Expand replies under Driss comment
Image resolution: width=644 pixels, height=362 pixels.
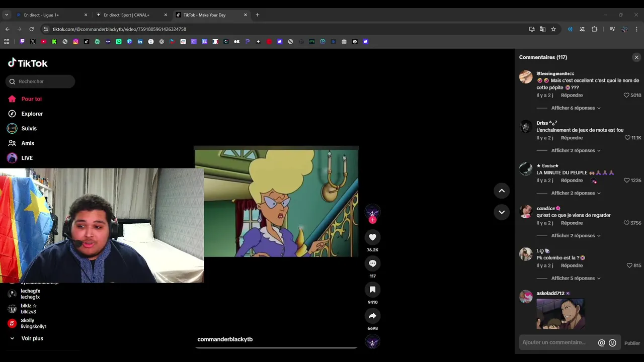coord(576,151)
